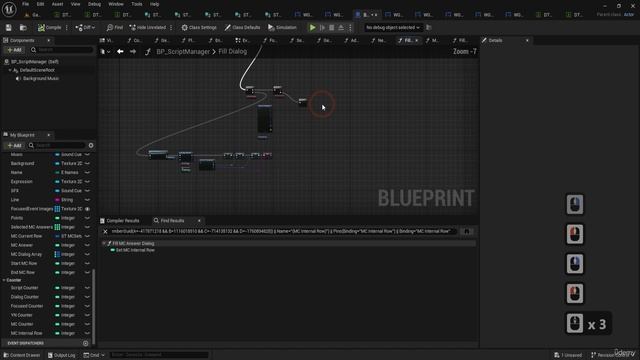Collapse the Counter category

pos(4,280)
